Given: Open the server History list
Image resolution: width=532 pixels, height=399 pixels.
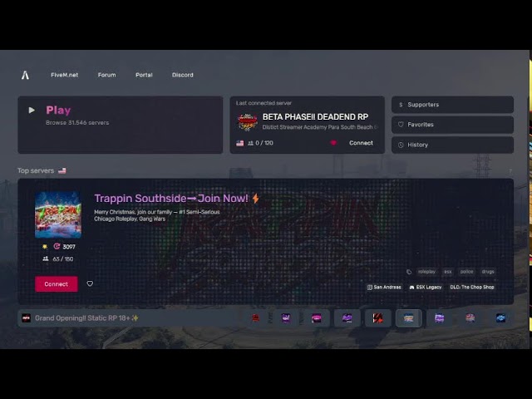Looking at the screenshot, I should click(452, 145).
